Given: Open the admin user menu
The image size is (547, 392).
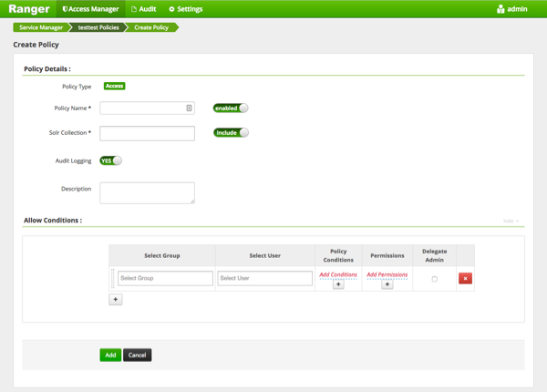Looking at the screenshot, I should tap(511, 9).
